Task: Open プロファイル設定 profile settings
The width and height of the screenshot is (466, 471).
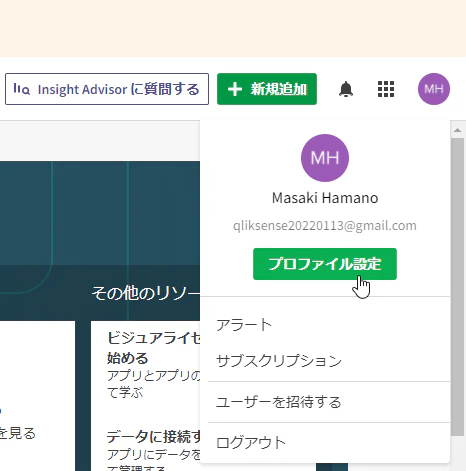Action: click(325, 264)
